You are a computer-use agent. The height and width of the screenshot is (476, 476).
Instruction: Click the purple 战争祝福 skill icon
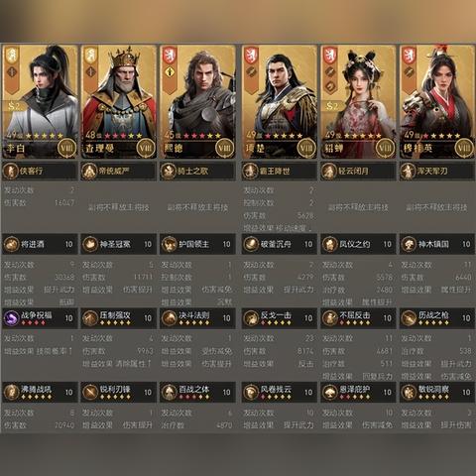[11, 318]
